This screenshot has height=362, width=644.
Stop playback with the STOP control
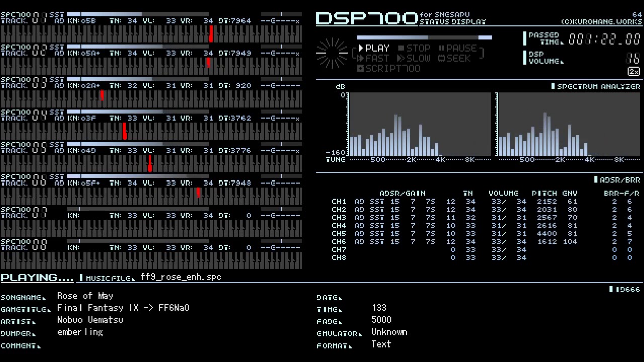415,48
